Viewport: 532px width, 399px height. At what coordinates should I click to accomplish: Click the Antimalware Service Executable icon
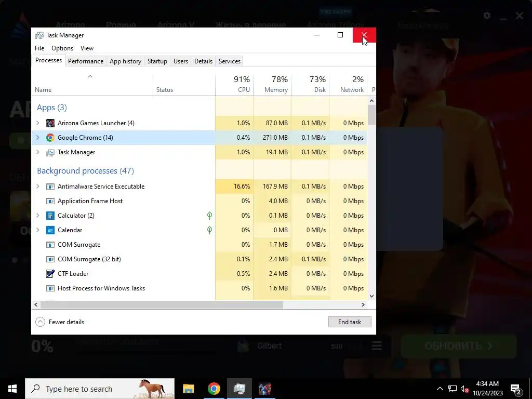click(50, 187)
